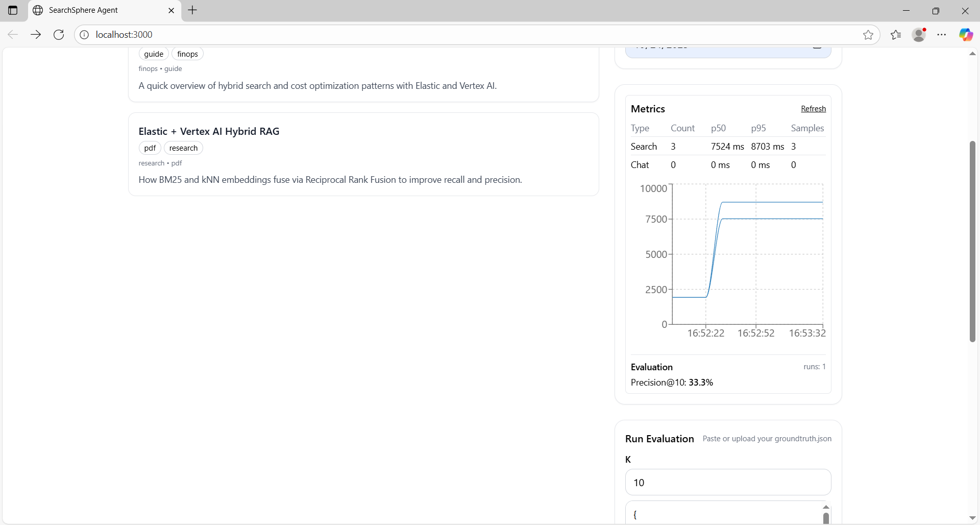Screen dimensions: 980x525
Task: Open the Elastic + Vertex AI Hybrid RAG result
Action: point(209,131)
